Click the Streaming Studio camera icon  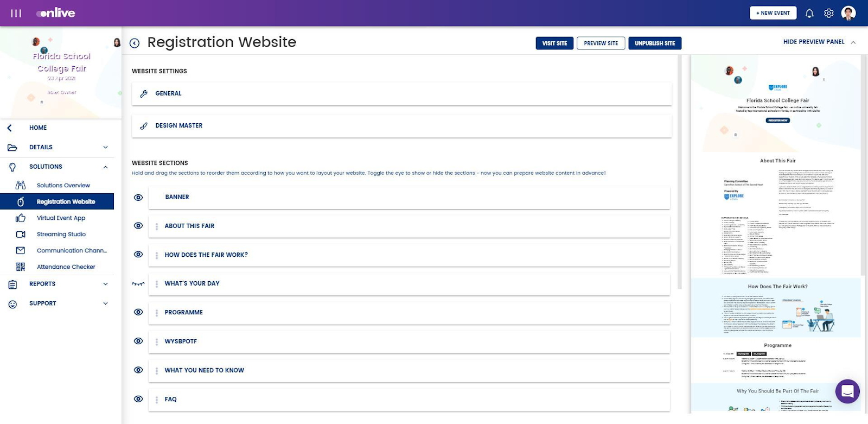tap(21, 235)
